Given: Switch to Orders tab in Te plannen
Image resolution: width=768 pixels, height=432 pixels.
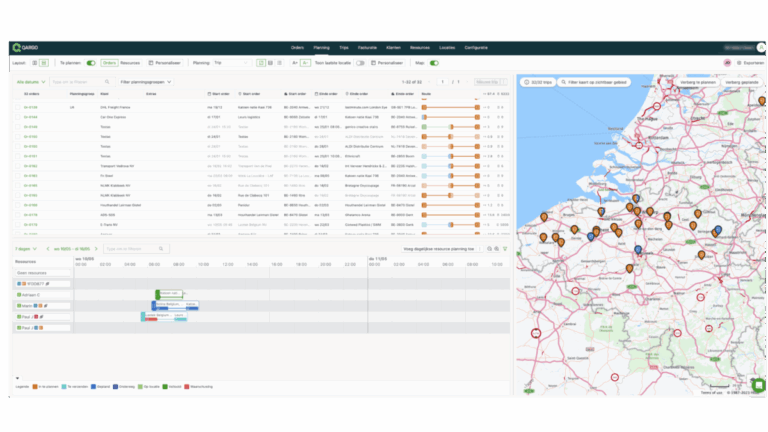Looking at the screenshot, I should (109, 63).
